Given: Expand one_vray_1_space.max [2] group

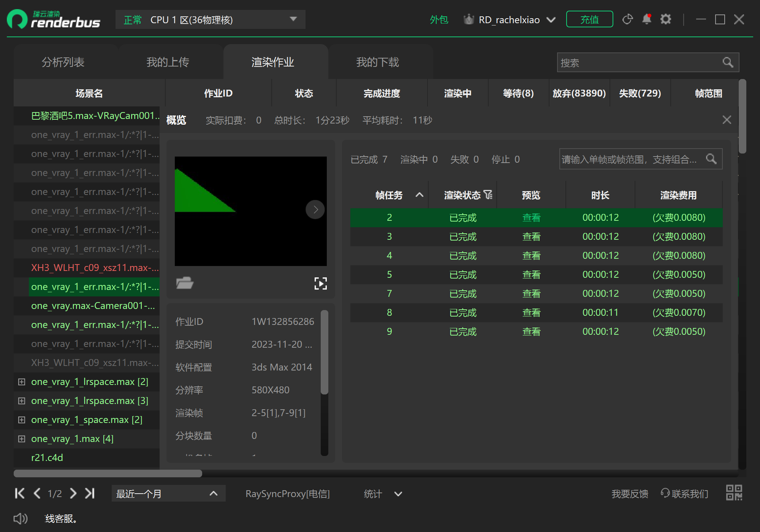Looking at the screenshot, I should point(22,420).
